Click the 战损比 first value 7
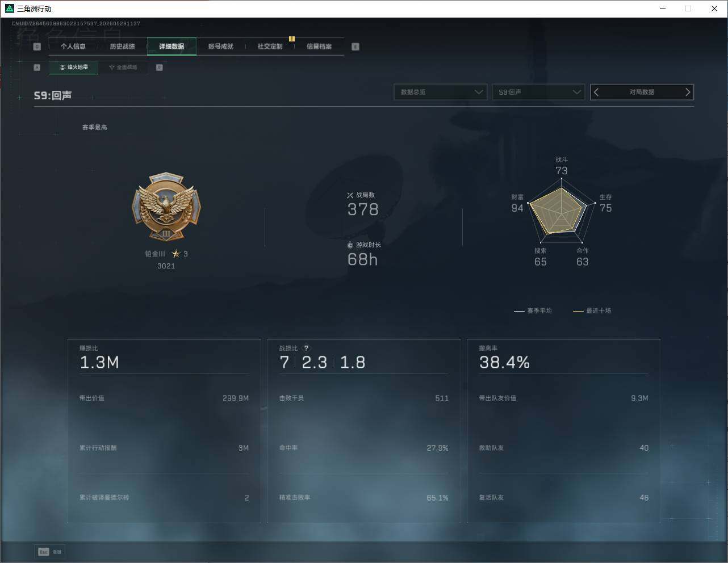Screen dimensions: 728x563 click(284, 363)
